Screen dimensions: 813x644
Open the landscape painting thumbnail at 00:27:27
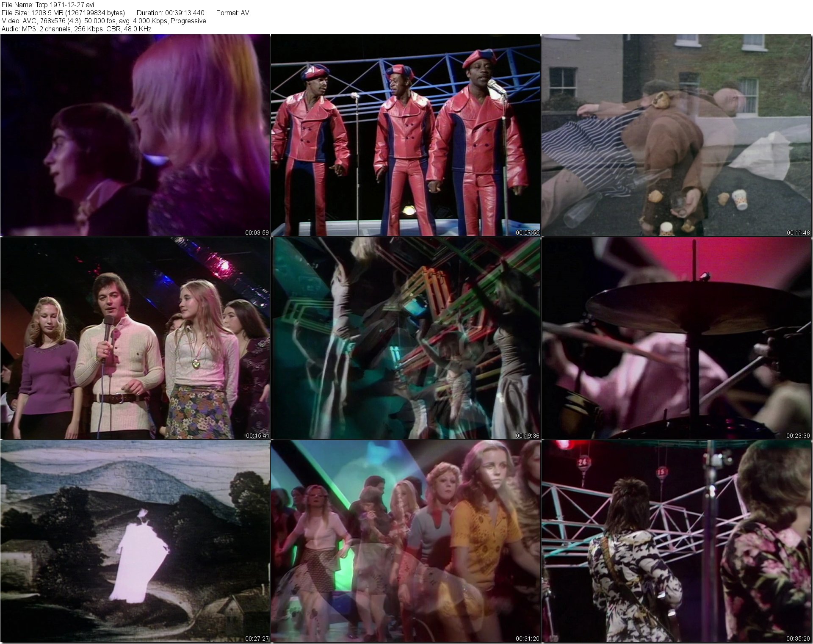point(135,541)
